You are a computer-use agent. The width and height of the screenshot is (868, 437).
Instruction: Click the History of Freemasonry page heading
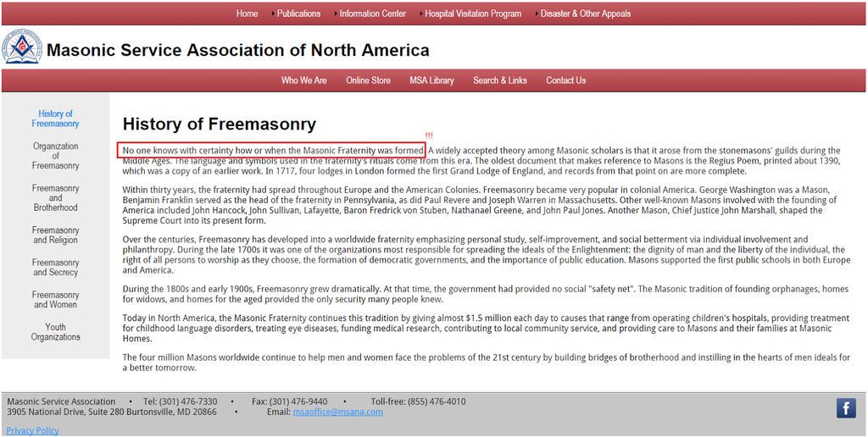click(220, 124)
